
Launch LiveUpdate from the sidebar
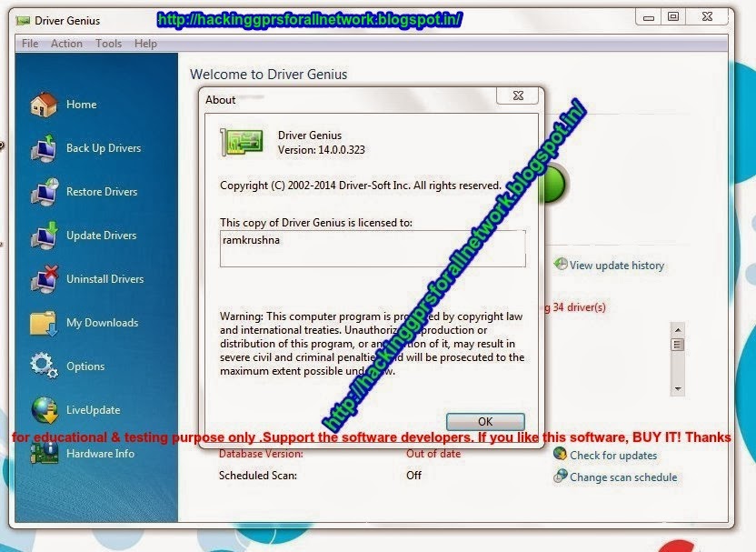point(93,410)
